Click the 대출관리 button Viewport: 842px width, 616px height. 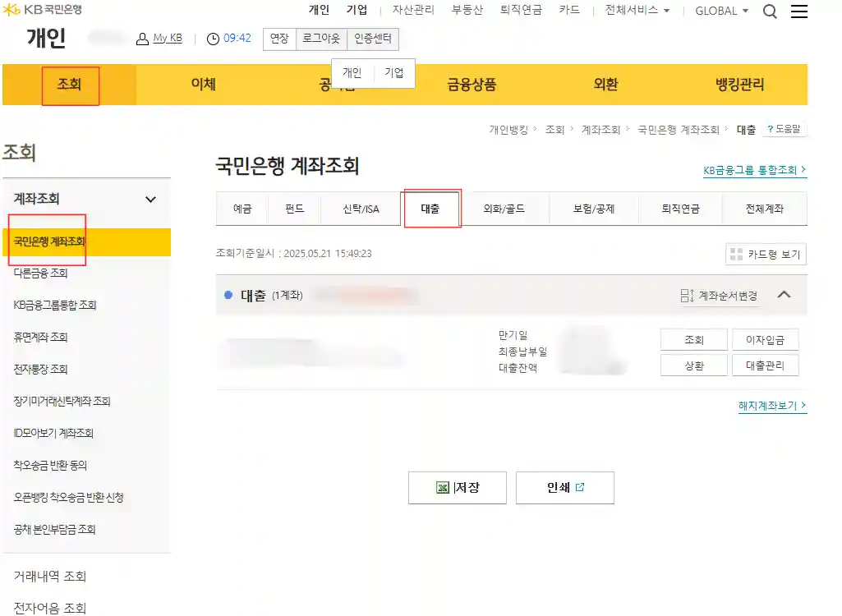(766, 365)
